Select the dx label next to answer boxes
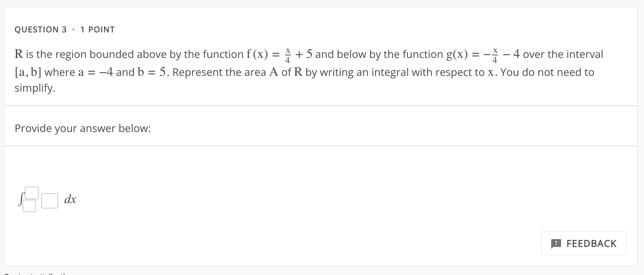 70,199
